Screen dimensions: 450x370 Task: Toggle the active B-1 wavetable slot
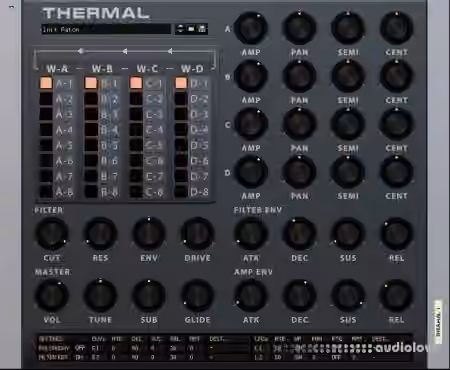click(x=91, y=83)
